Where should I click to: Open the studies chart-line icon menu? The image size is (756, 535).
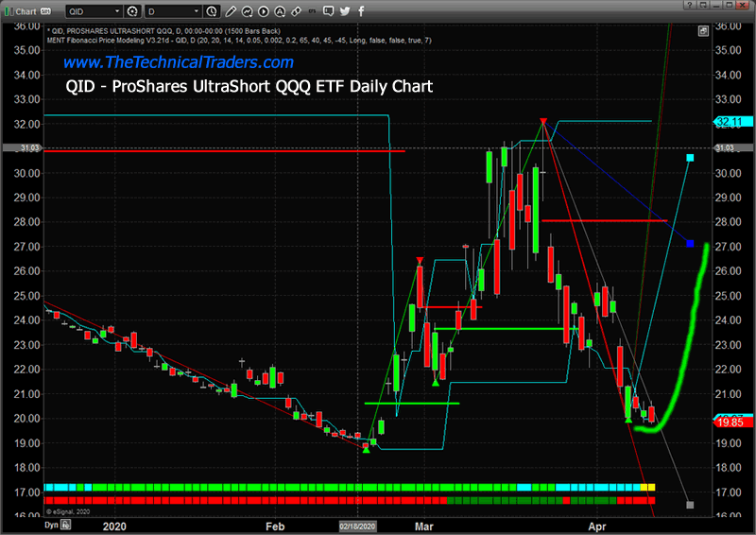coord(247,11)
